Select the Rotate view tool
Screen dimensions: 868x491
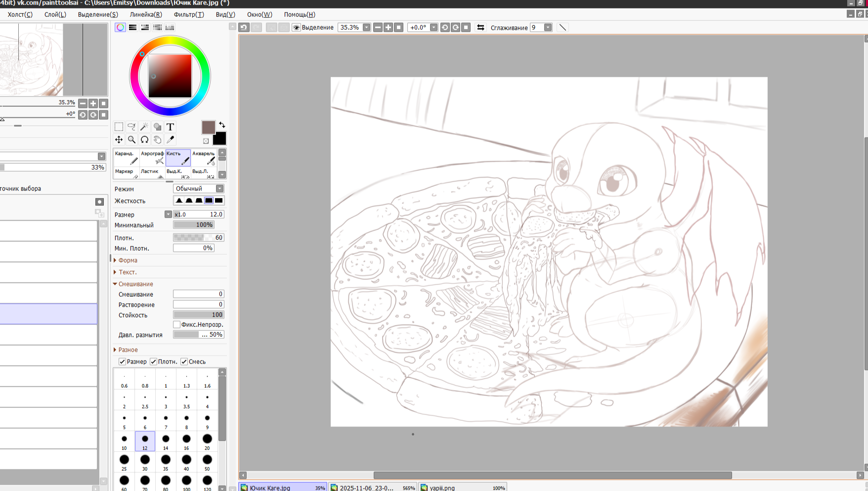tap(144, 140)
